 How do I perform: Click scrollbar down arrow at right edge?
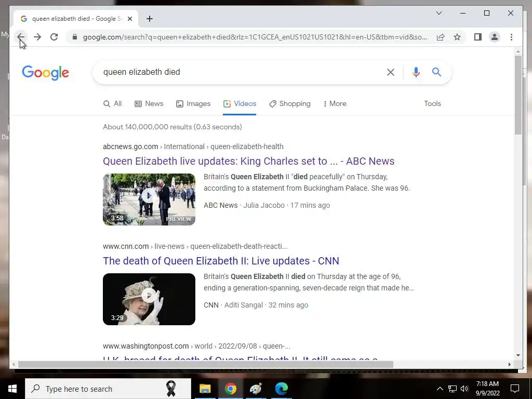518,355
